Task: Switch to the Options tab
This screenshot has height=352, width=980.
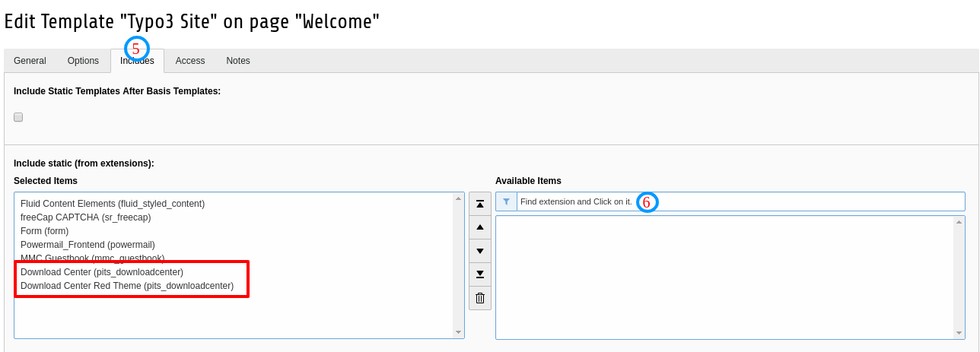Action: click(83, 61)
